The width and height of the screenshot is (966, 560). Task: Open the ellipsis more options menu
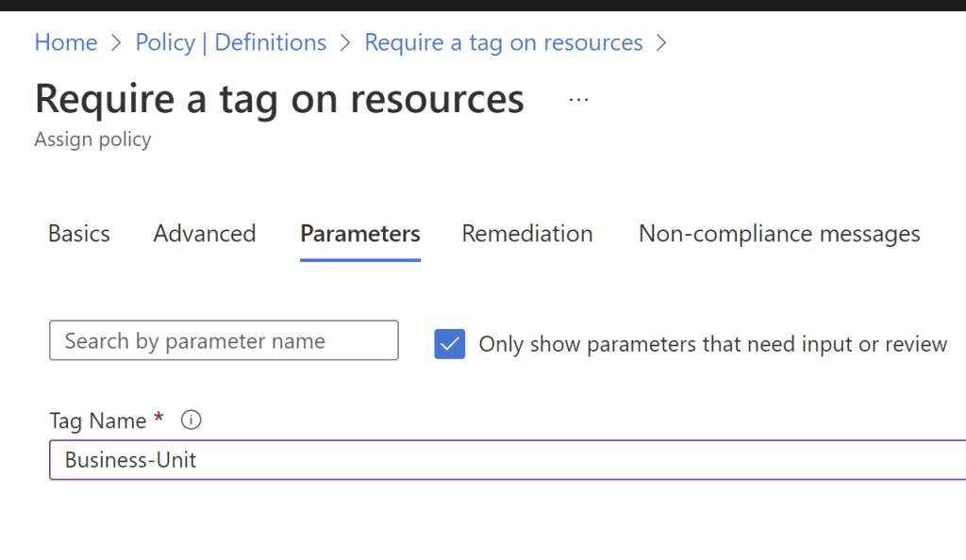coord(578,99)
